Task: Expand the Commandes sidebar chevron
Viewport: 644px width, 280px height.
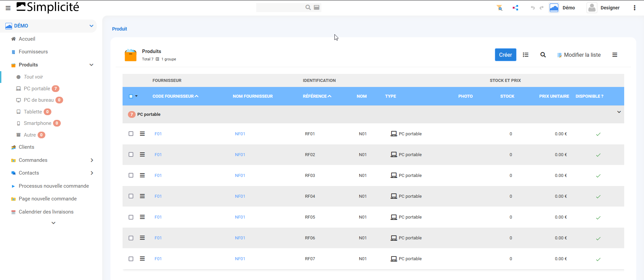Action: [92, 160]
